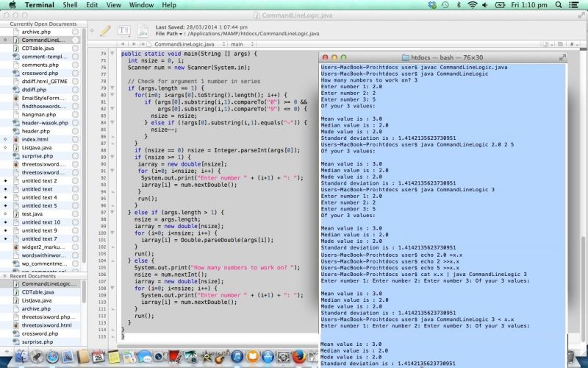The height and width of the screenshot is (368, 588).
Task: Close test.java using its sidebar circle button
Action: tap(76, 213)
